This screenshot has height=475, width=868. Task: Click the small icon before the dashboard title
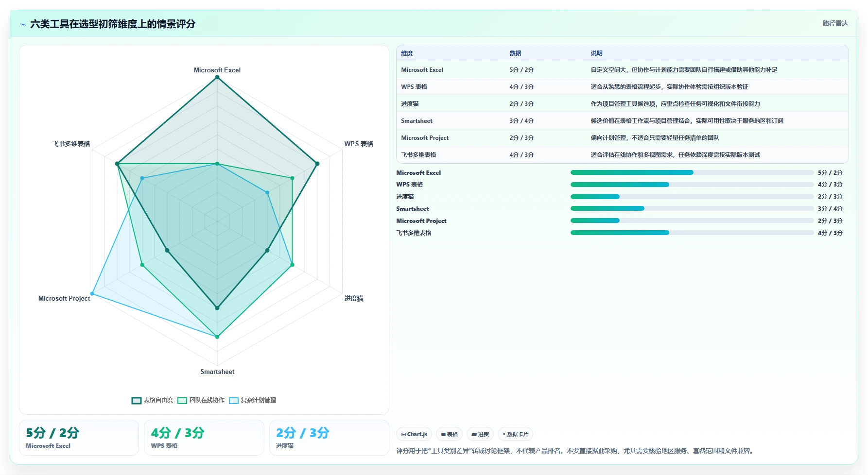[23, 24]
